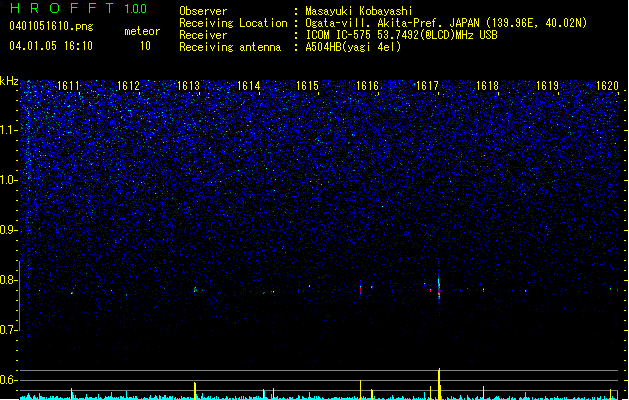The image size is (629, 400).
Task: Click the 1615 time axis marker
Action: tap(307, 86)
